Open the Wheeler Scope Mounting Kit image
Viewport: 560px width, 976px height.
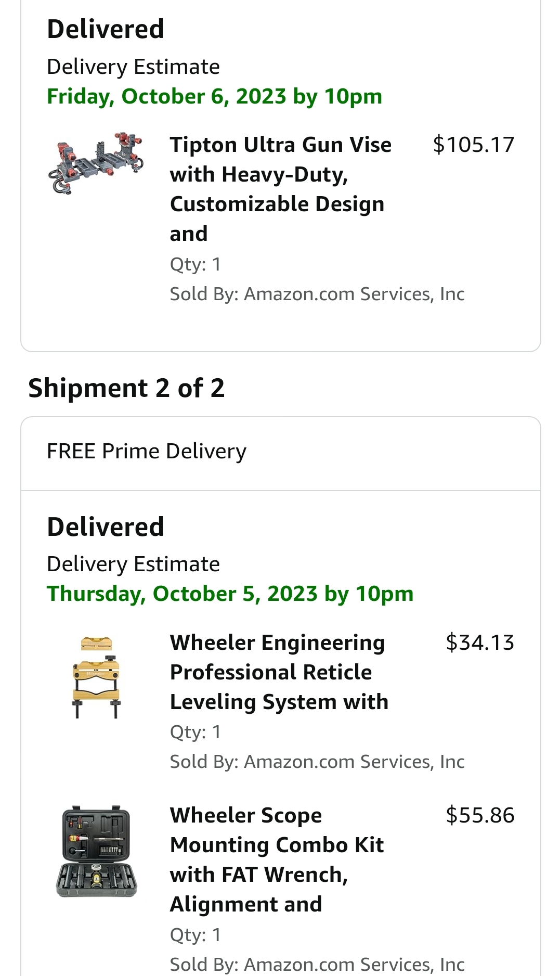coord(97,851)
